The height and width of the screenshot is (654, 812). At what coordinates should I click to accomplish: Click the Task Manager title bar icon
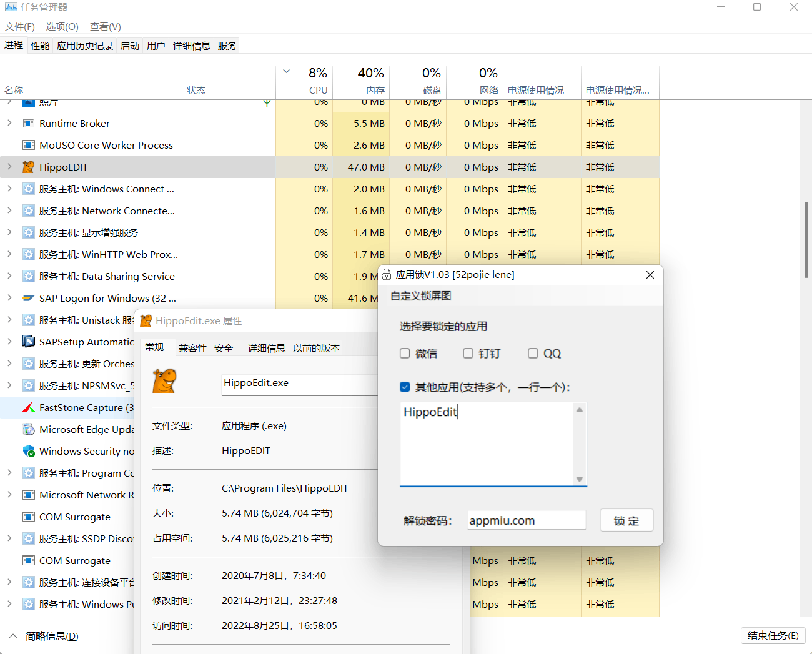(11, 7)
